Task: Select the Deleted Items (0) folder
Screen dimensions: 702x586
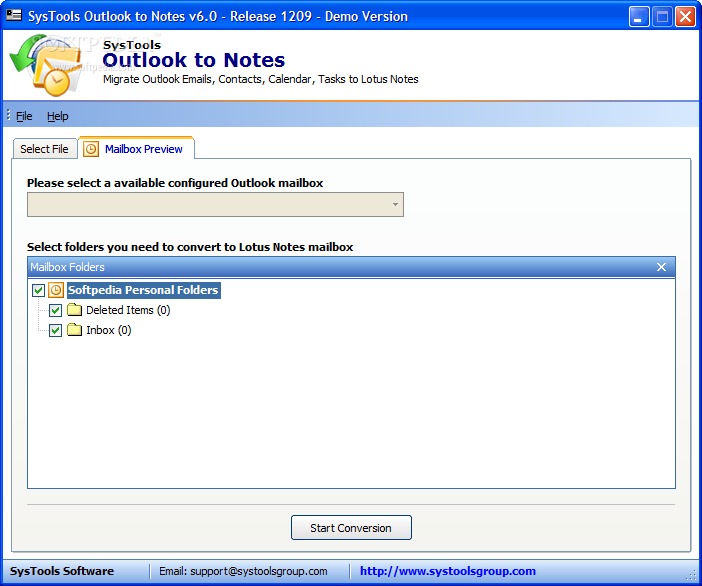Action: (128, 310)
